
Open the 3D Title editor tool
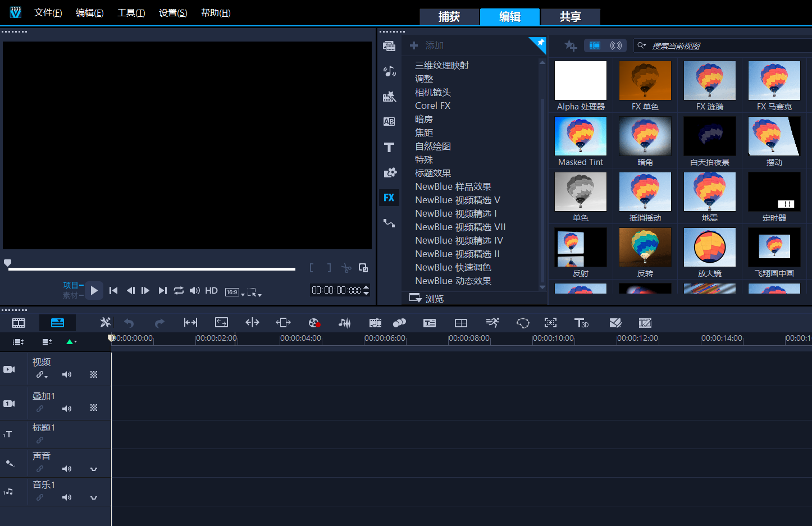581,323
